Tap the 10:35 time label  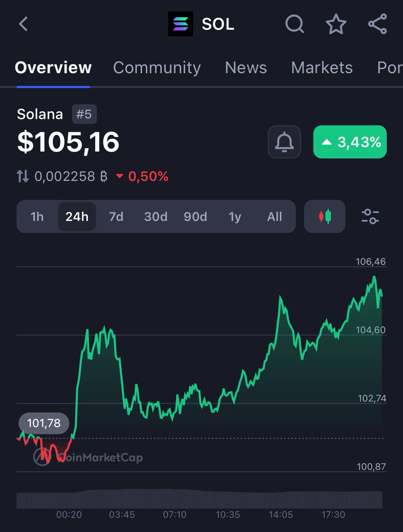click(228, 515)
